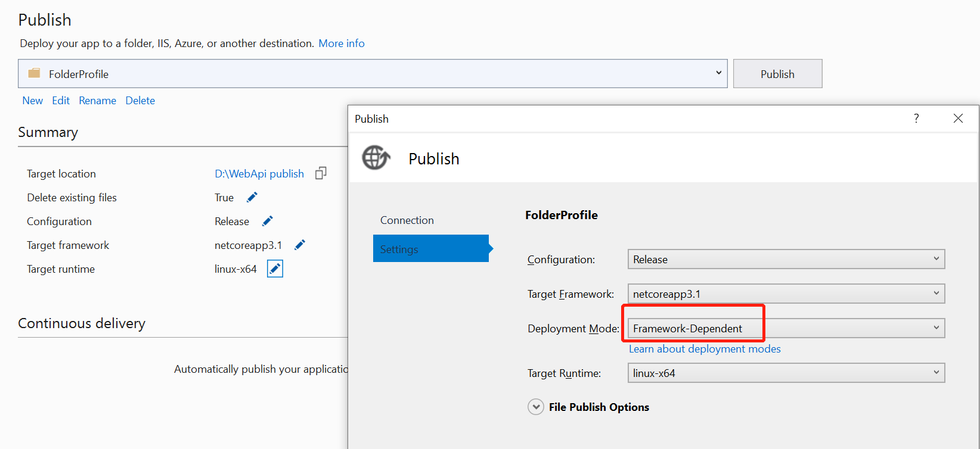Click the Edit profile link

tap(61, 100)
